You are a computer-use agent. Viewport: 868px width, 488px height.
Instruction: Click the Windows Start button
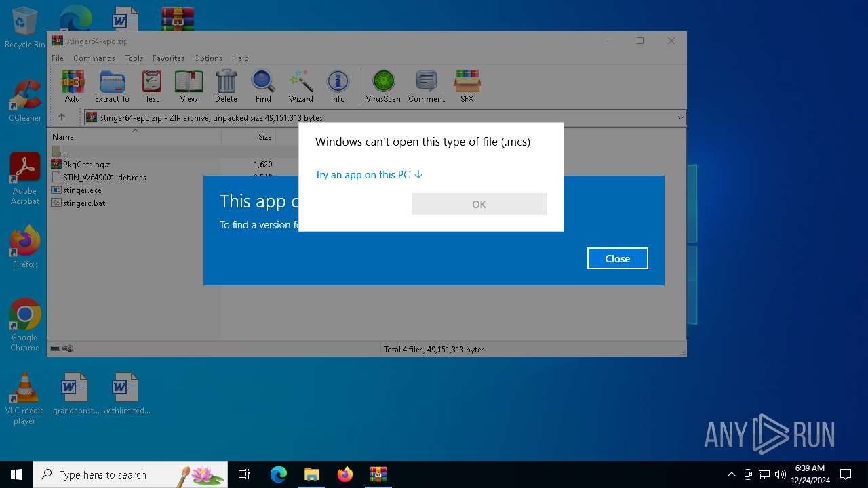[16, 474]
